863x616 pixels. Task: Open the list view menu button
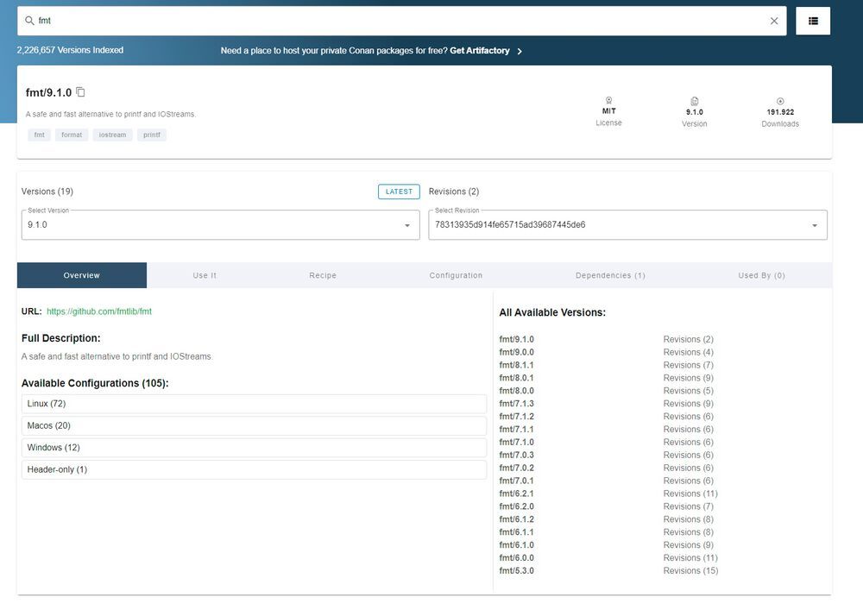coord(813,21)
